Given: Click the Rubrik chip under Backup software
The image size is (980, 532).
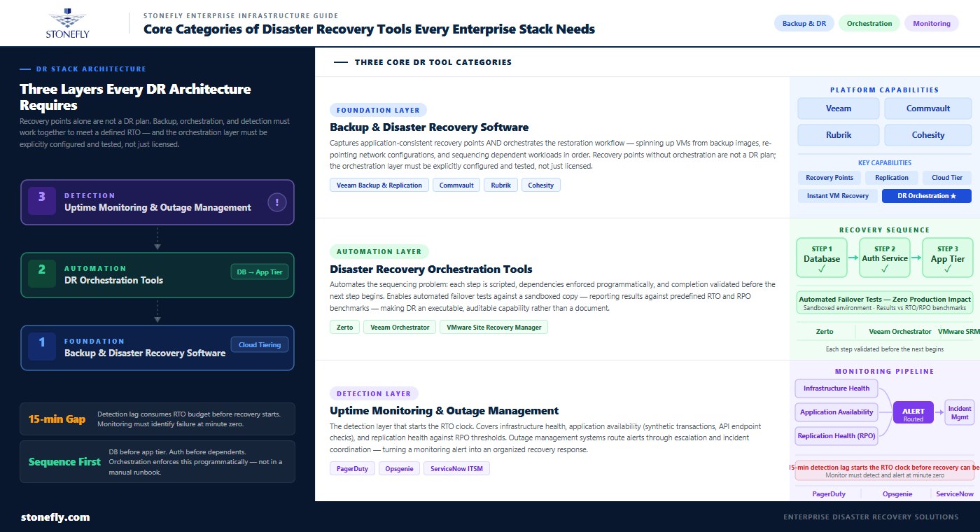Looking at the screenshot, I should 500,185.
